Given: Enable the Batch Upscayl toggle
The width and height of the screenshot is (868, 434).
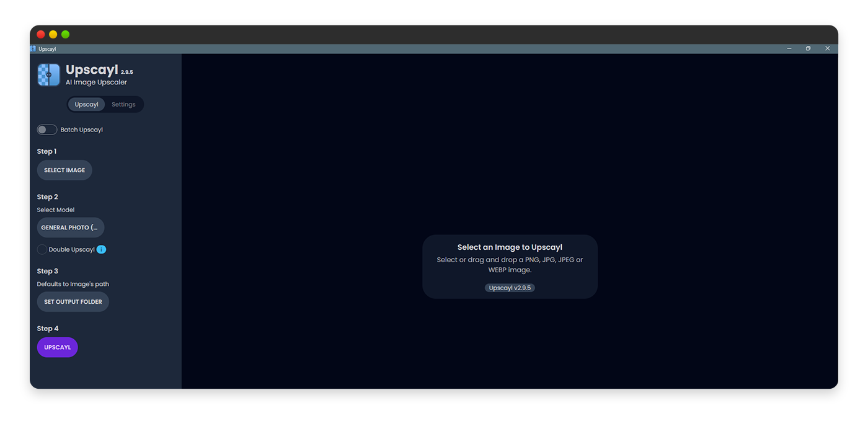Looking at the screenshot, I should pyautogui.click(x=47, y=130).
